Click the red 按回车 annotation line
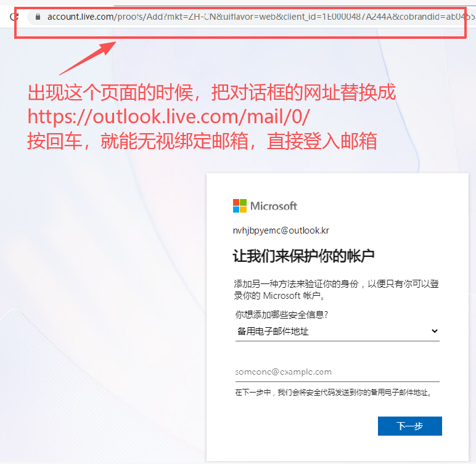The image size is (476, 464). point(202,141)
